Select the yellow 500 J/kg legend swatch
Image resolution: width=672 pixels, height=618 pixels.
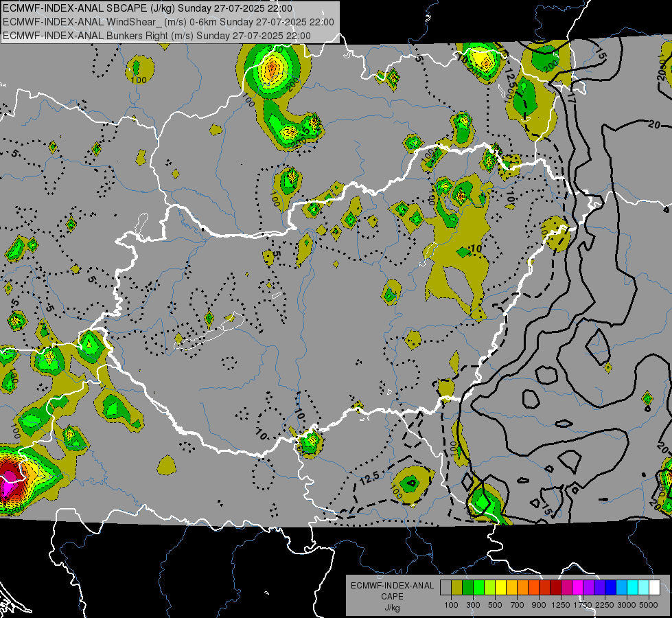tap(500, 588)
